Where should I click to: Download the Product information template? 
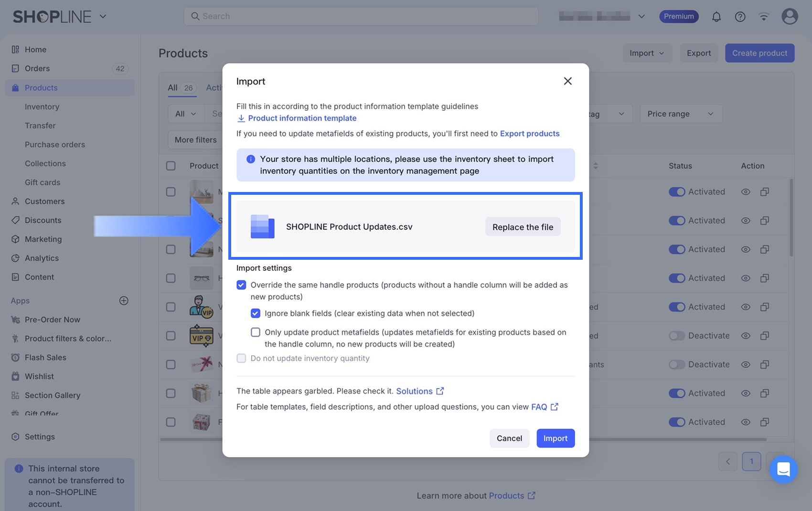[302, 118]
